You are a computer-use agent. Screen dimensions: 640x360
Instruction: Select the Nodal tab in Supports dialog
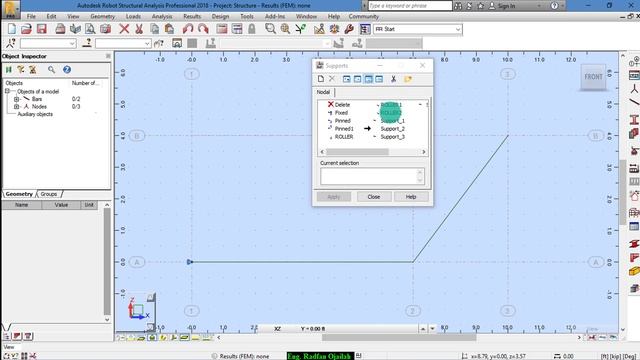tap(323, 92)
